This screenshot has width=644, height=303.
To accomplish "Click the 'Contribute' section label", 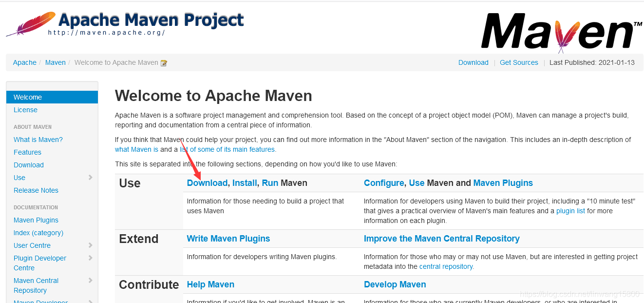I will click(x=149, y=284).
